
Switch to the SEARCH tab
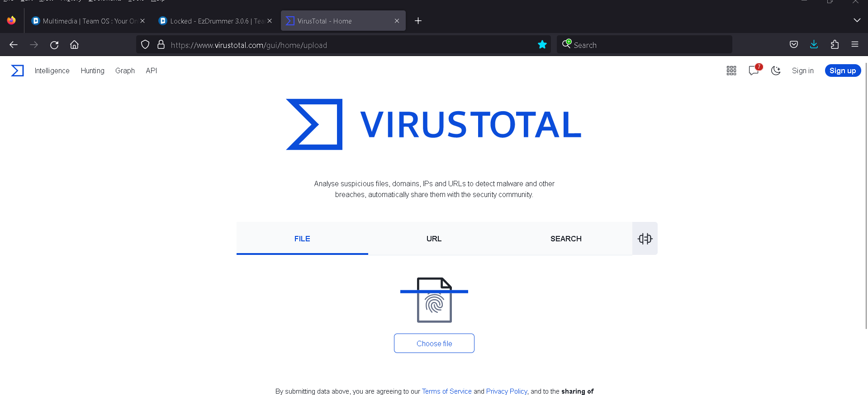(566, 239)
